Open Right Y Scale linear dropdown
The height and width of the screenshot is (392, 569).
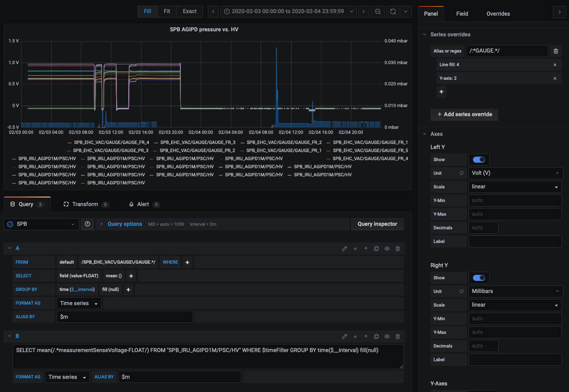point(515,305)
